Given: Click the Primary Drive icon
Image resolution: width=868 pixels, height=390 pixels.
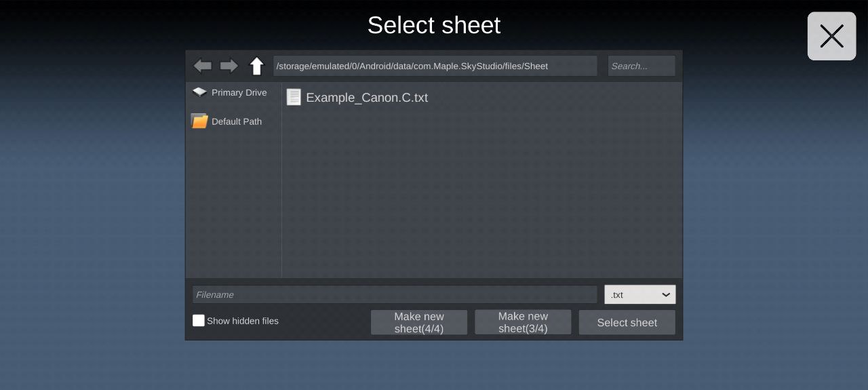Looking at the screenshot, I should 199,92.
